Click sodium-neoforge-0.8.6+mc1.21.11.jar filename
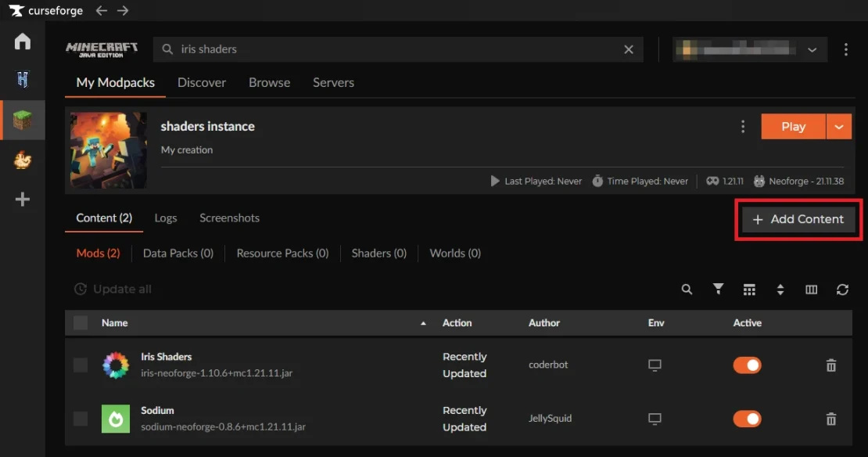 pos(223,426)
